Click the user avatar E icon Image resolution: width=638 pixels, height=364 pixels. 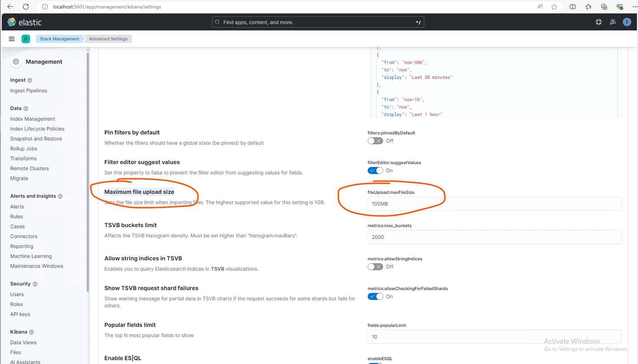(x=627, y=22)
